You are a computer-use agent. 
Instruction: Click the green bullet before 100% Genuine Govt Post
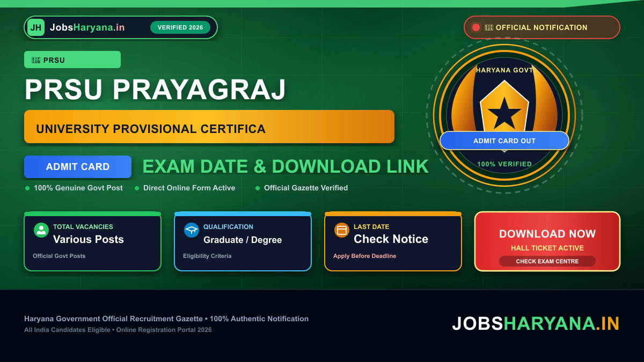(27, 188)
